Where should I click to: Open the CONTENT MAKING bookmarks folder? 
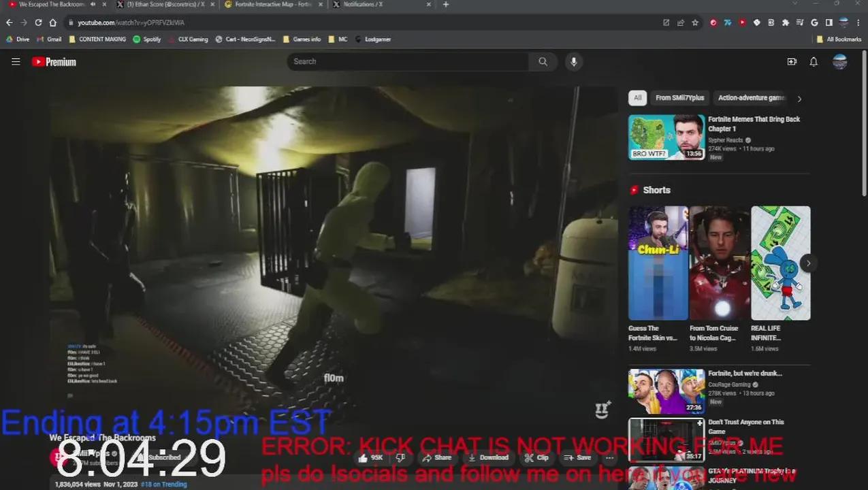tap(97, 39)
